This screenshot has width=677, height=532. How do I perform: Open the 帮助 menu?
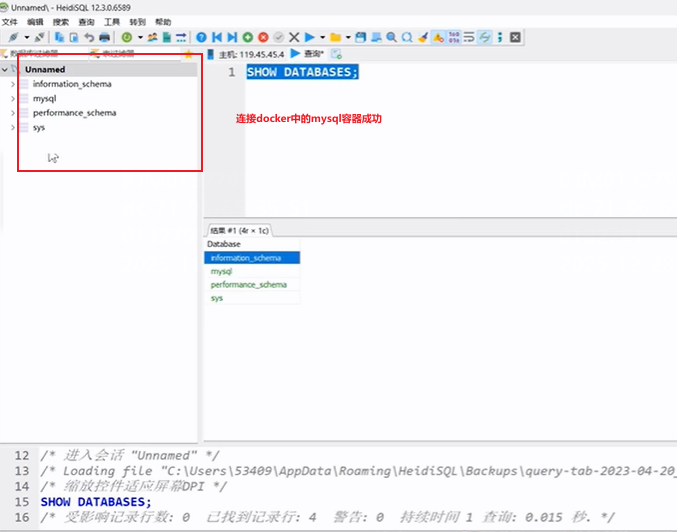[x=163, y=22]
